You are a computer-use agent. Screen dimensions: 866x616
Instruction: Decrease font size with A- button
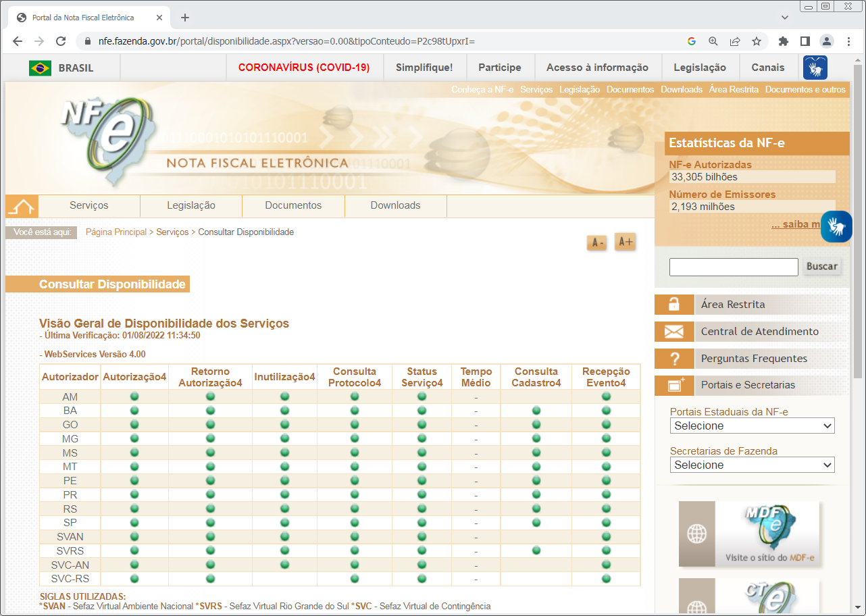(597, 243)
